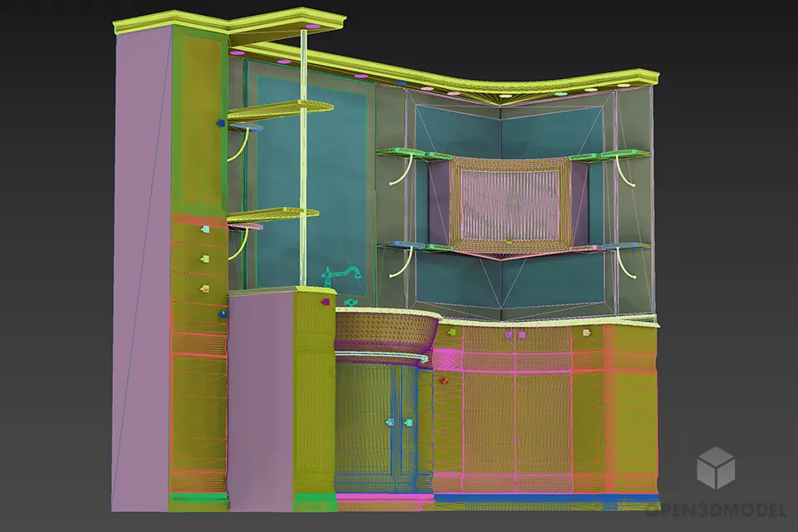Image resolution: width=798 pixels, height=532 pixels.
Task: Select the corner wall cabinet with wireframe door
Action: (x=509, y=201)
